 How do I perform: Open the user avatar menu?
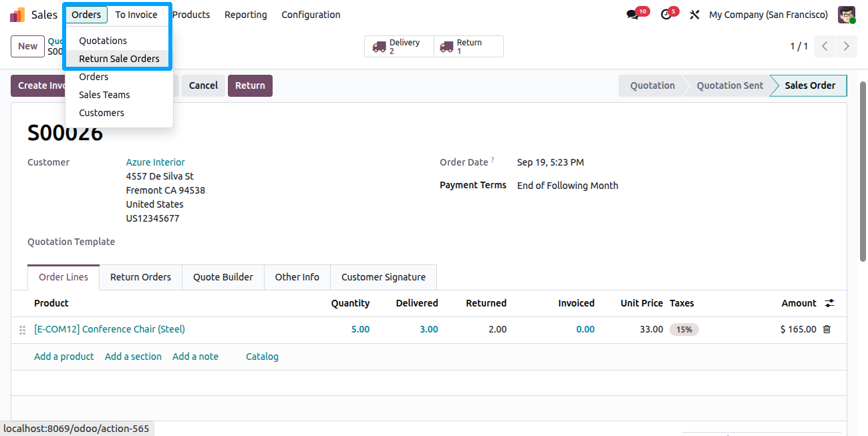point(847,15)
